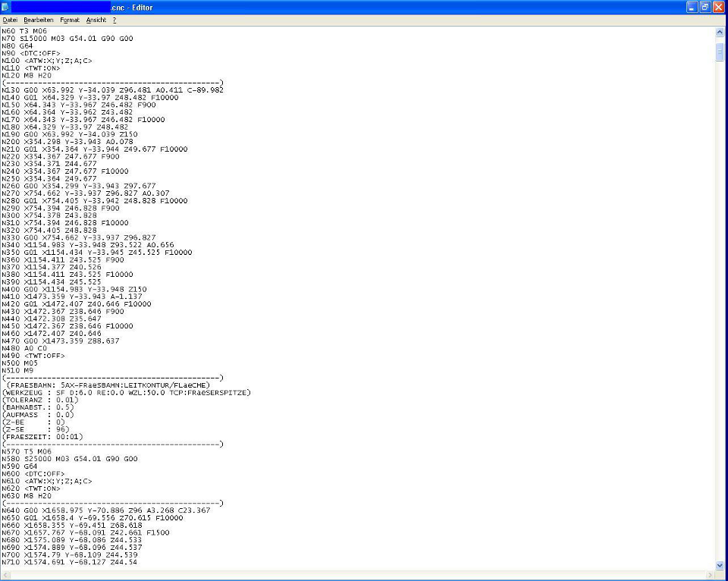
Task: Open the Format menu
Action: [x=70, y=20]
